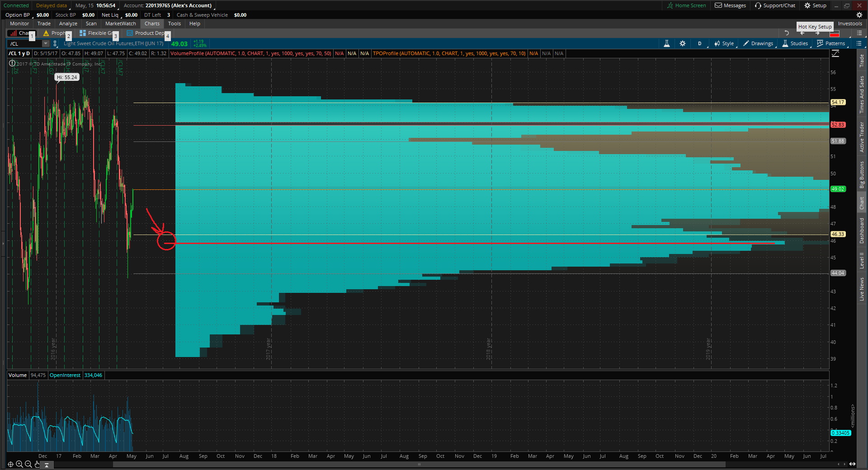Open the Dashboard side panel
Image resolution: width=868 pixels, height=470 pixels.
coord(862,230)
